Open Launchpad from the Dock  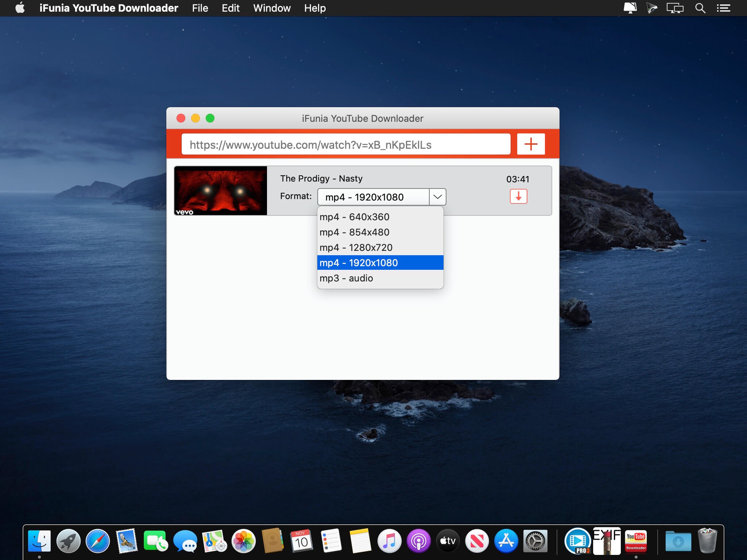pos(69,541)
